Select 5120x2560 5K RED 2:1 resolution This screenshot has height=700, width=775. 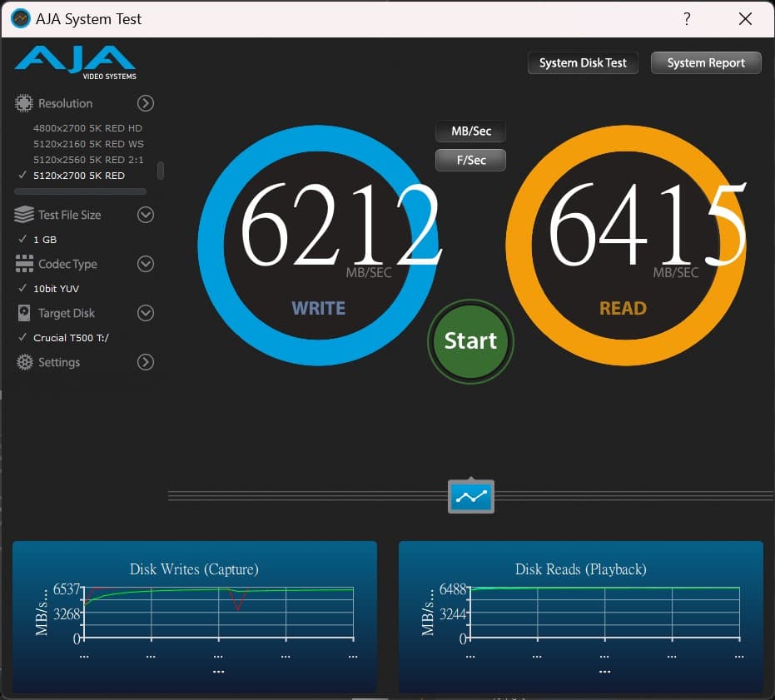88,160
